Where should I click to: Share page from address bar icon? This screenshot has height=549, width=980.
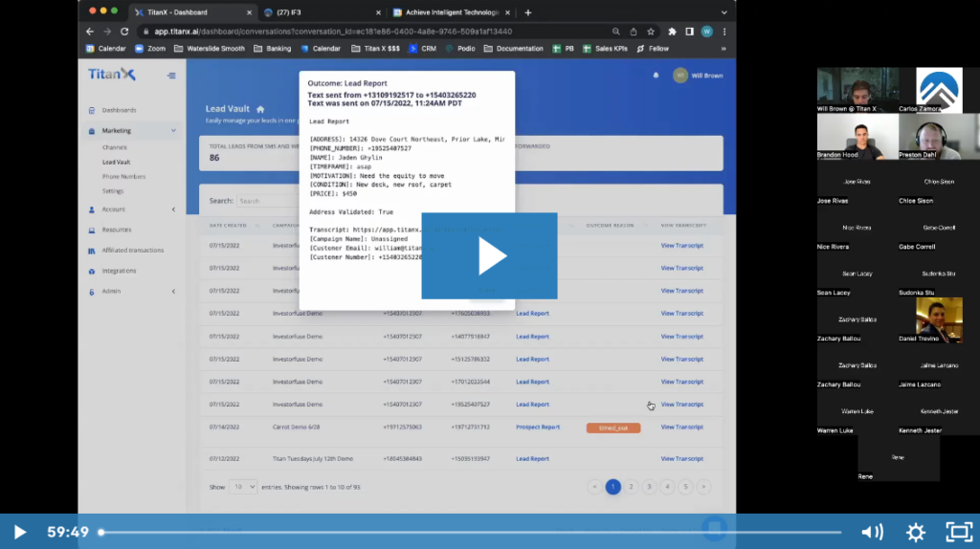pos(634,32)
